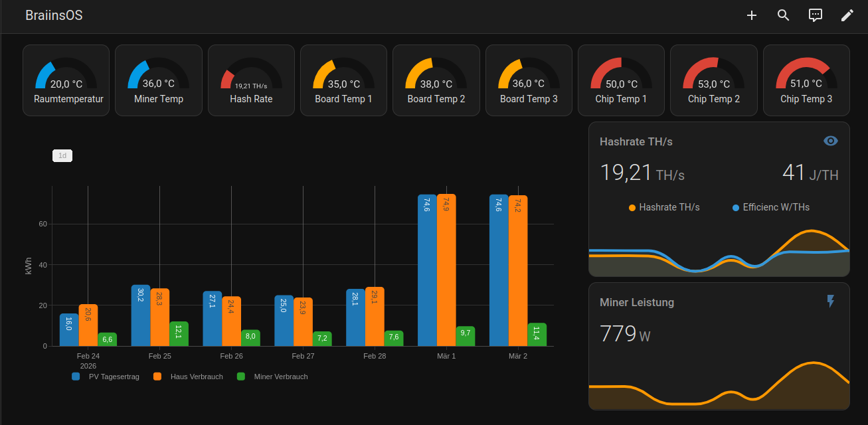Viewport: 868px width, 425px height.
Task: Open the Hash Rate gauge card
Action: (x=251, y=80)
